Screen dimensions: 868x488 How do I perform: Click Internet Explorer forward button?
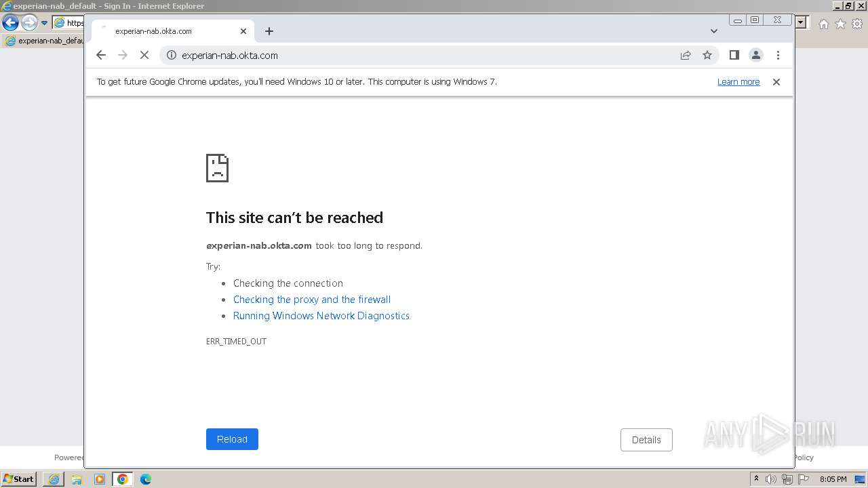28,23
